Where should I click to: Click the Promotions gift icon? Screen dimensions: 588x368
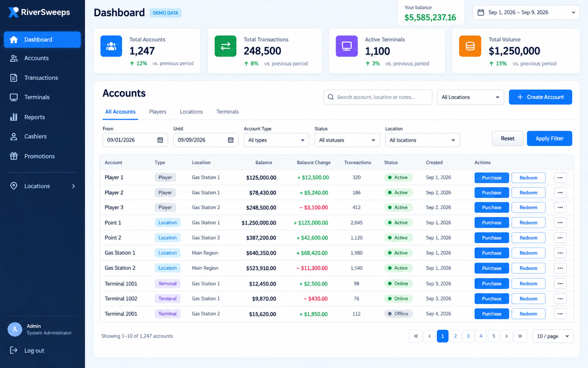pos(14,156)
